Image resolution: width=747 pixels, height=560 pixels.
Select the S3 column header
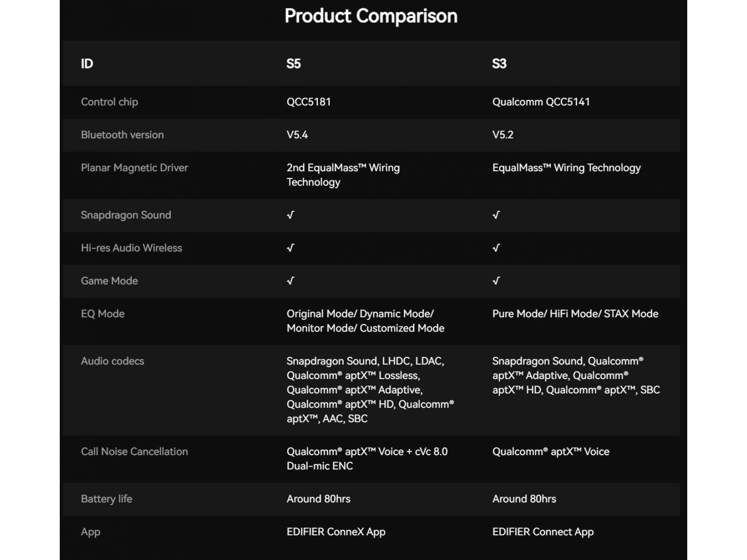500,63
